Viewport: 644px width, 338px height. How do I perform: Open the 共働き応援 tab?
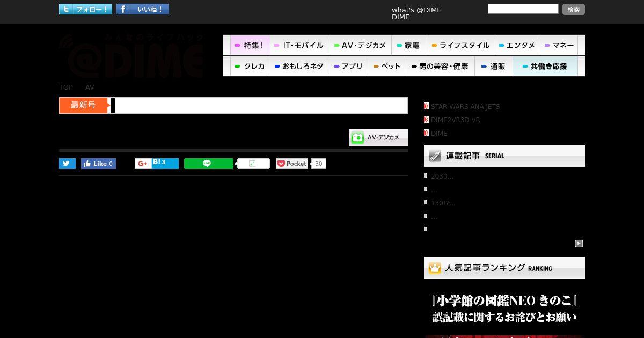coord(545,67)
